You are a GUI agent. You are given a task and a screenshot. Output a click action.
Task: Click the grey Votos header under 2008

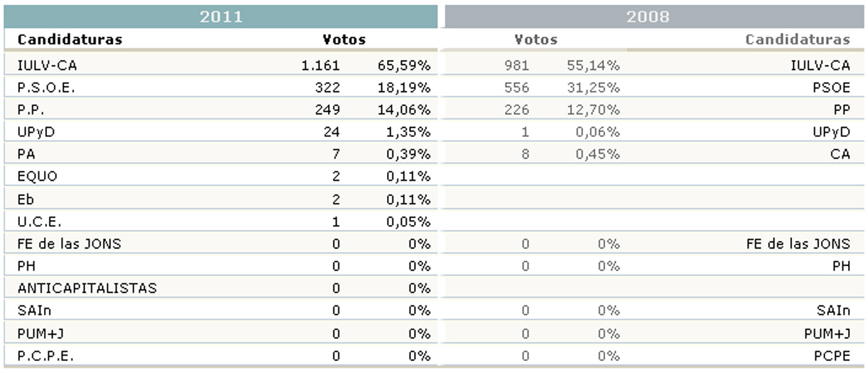pos(536,40)
